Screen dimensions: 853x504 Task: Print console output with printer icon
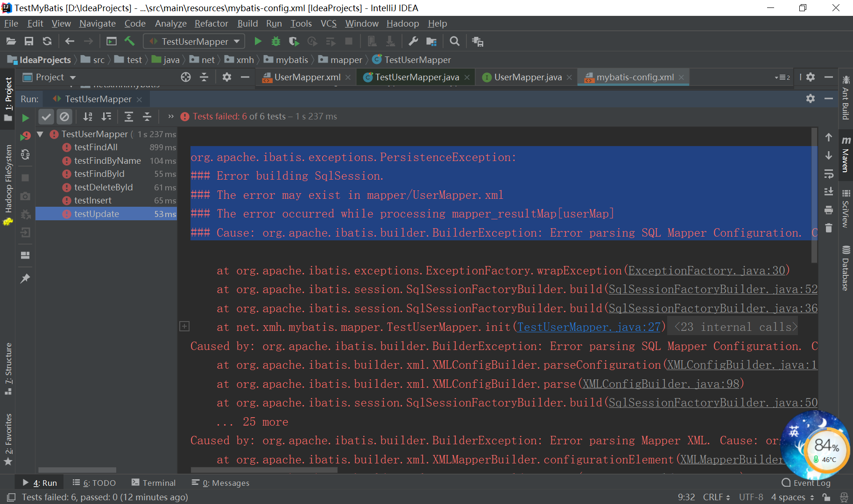tap(829, 210)
